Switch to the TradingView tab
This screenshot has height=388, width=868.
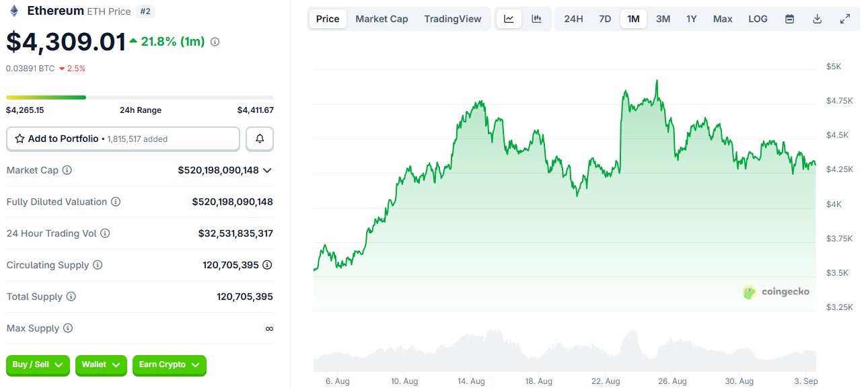(x=453, y=19)
